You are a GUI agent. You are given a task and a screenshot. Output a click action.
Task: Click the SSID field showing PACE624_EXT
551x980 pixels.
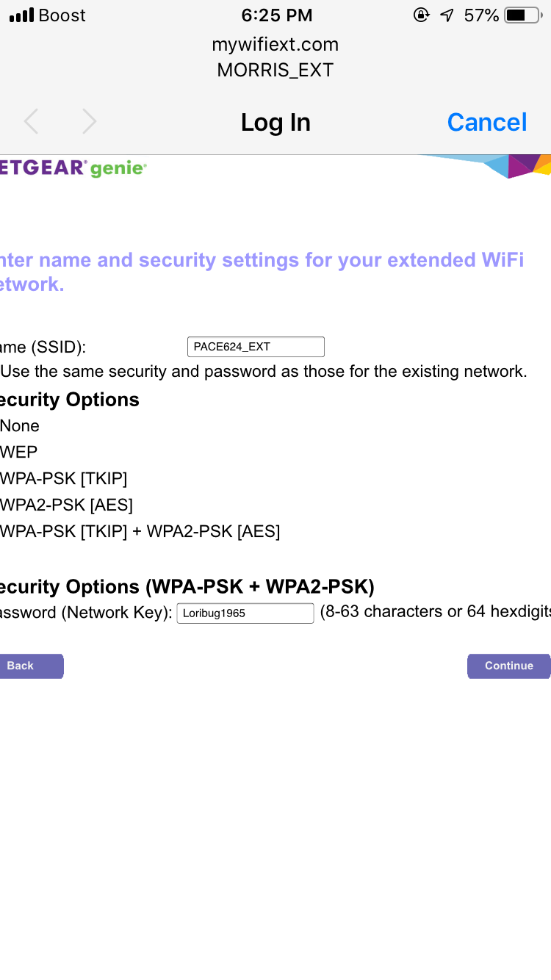[256, 346]
